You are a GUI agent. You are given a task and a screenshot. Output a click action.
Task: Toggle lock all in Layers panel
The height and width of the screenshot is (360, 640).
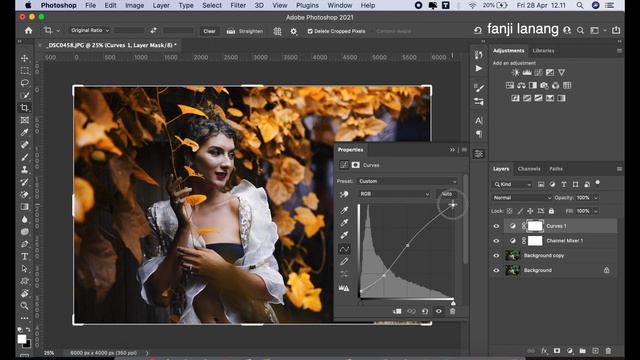click(551, 211)
